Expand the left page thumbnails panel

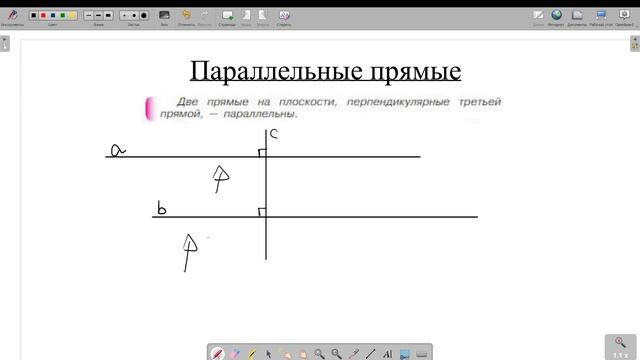(4, 44)
